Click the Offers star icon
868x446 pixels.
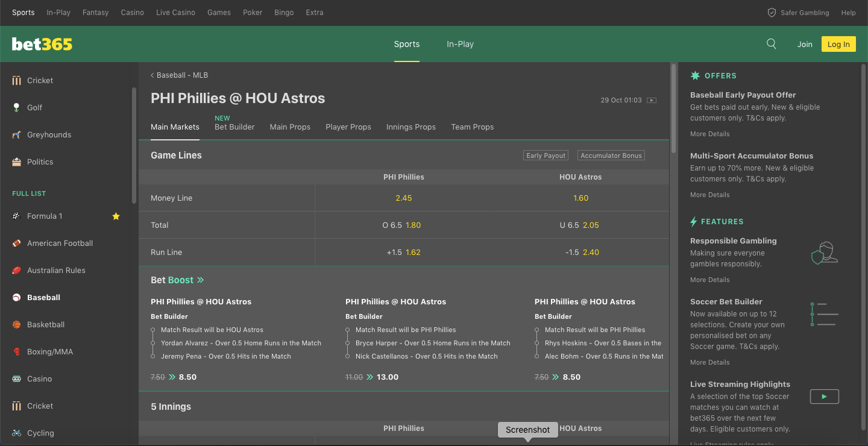(x=695, y=75)
